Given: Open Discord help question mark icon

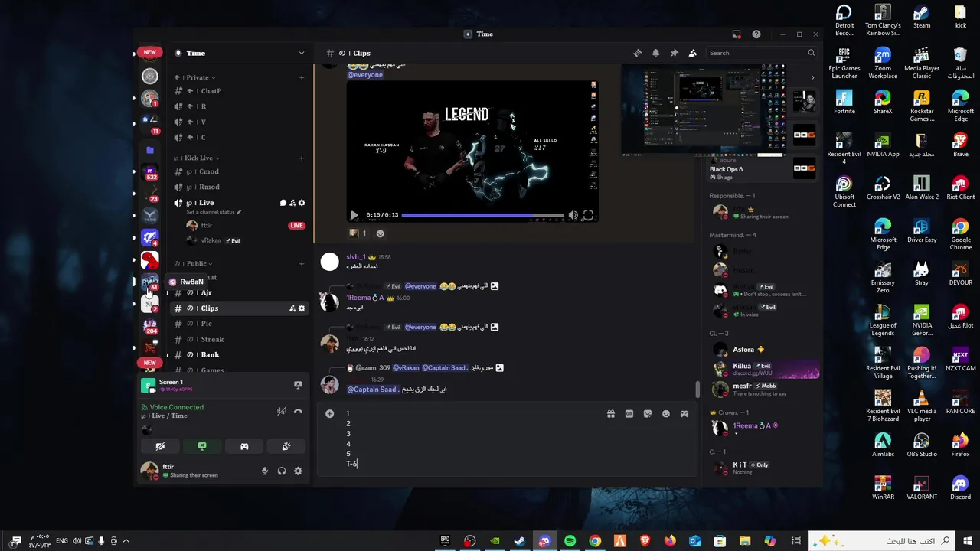Looking at the screenshot, I should [756, 34].
